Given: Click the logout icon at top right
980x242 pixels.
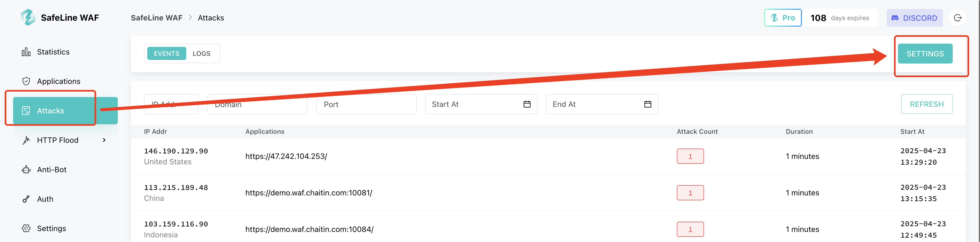Looking at the screenshot, I should tap(958, 18).
